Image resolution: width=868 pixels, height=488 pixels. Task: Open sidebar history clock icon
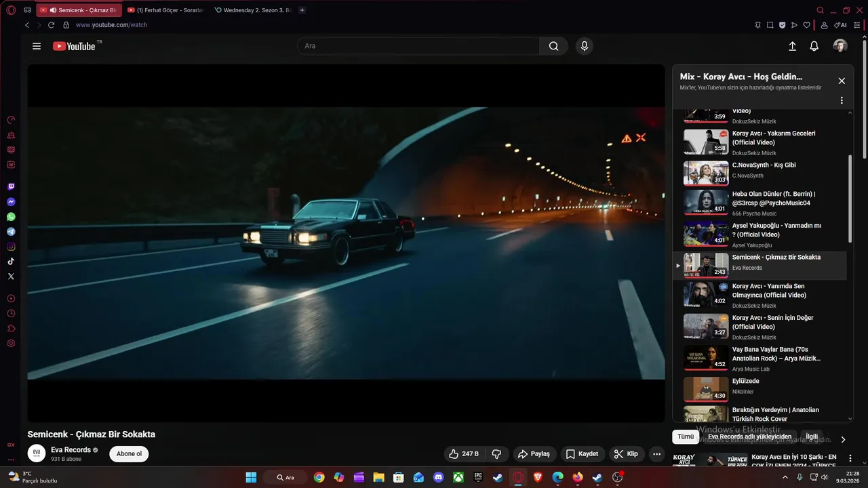pyautogui.click(x=11, y=313)
